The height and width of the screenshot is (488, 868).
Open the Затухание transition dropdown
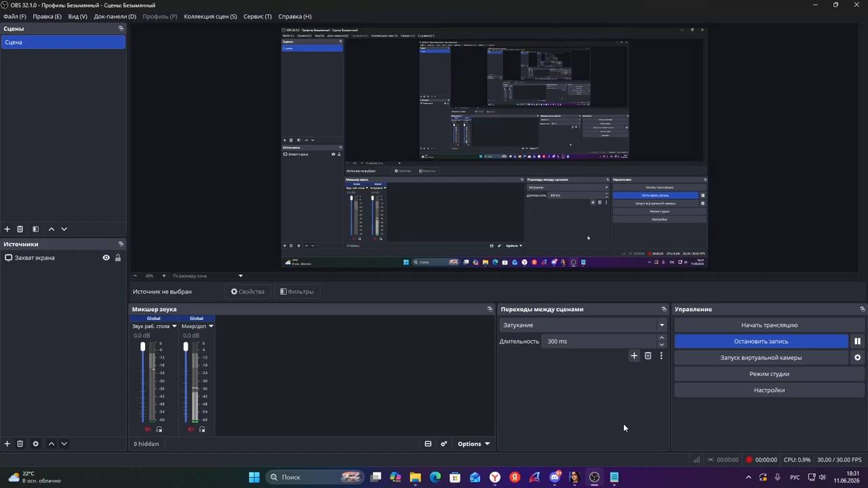584,325
